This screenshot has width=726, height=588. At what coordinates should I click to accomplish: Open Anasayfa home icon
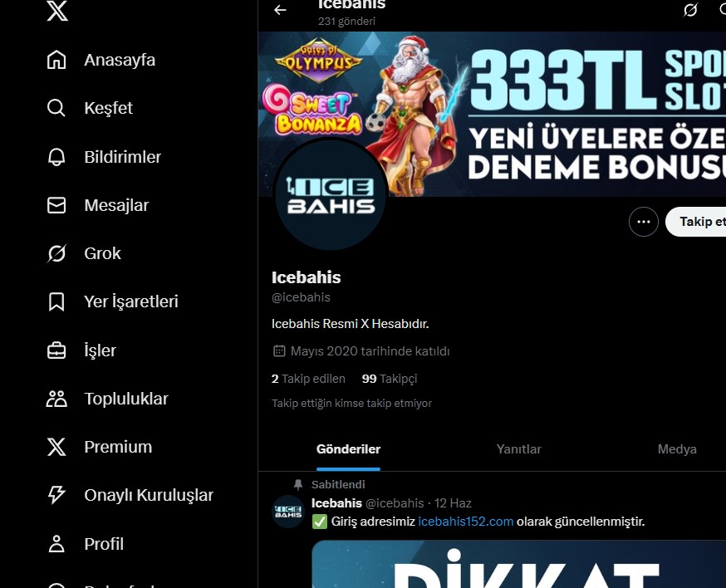pyautogui.click(x=56, y=60)
